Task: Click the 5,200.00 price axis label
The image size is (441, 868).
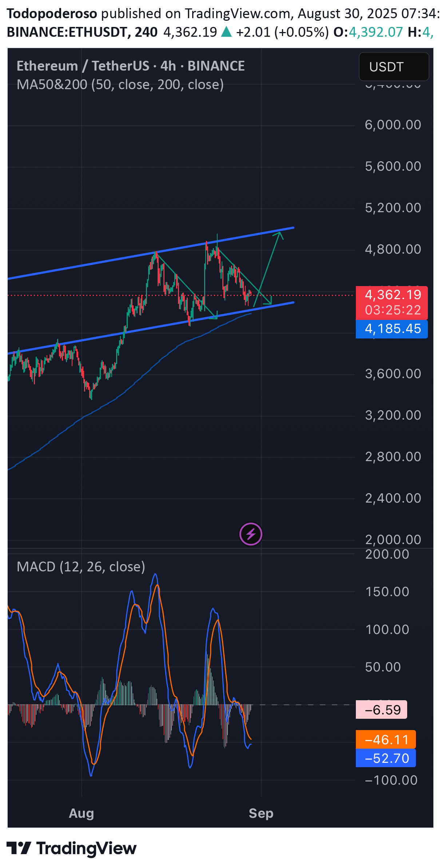Action: coord(393,208)
